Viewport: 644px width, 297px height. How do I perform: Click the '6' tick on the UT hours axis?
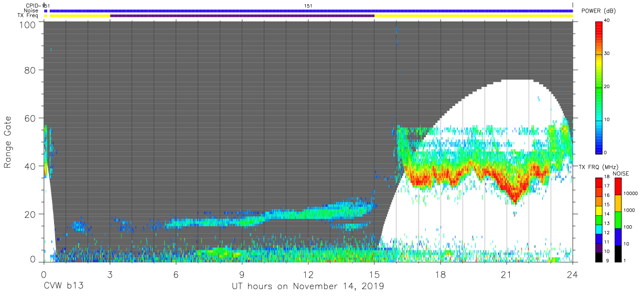pyautogui.click(x=176, y=274)
